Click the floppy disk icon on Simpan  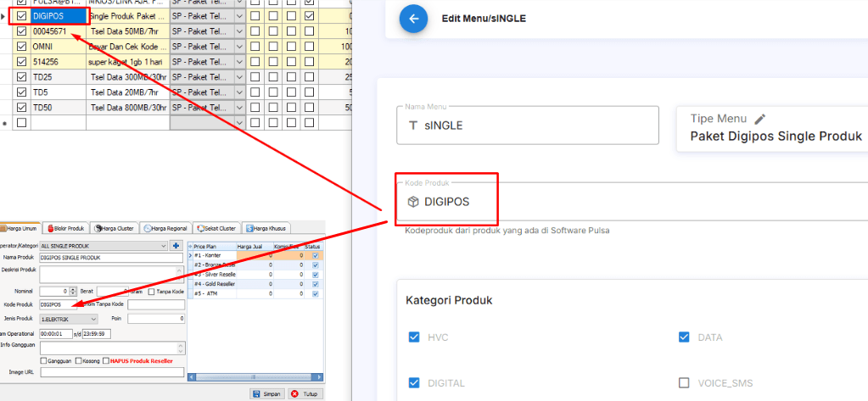[256, 394]
